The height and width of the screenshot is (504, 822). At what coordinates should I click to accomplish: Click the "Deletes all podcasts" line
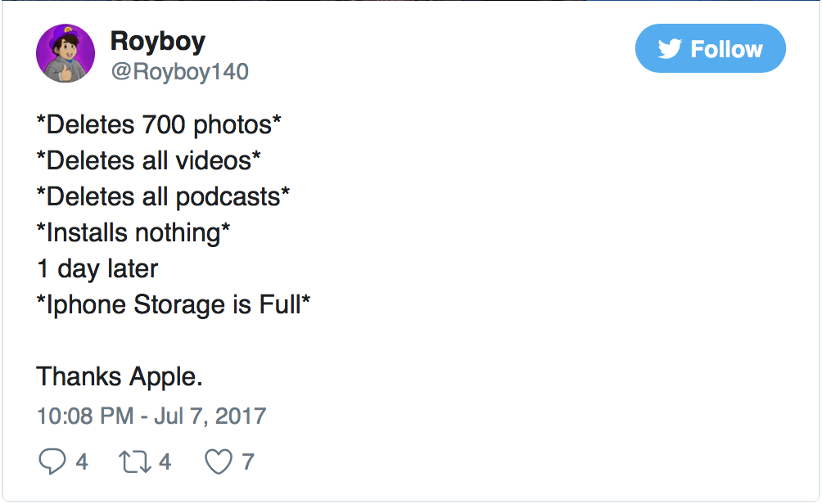pos(164,196)
